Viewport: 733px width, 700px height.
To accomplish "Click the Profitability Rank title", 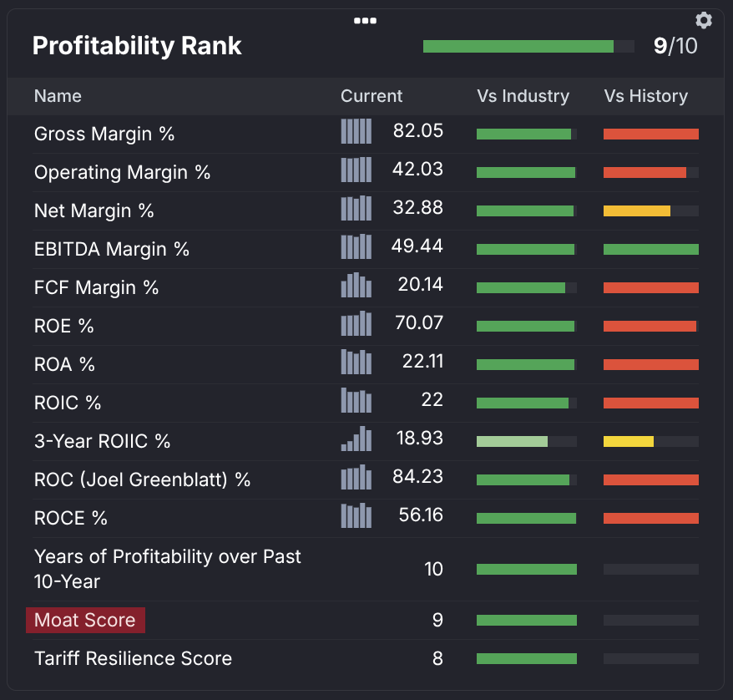I will click(x=137, y=46).
